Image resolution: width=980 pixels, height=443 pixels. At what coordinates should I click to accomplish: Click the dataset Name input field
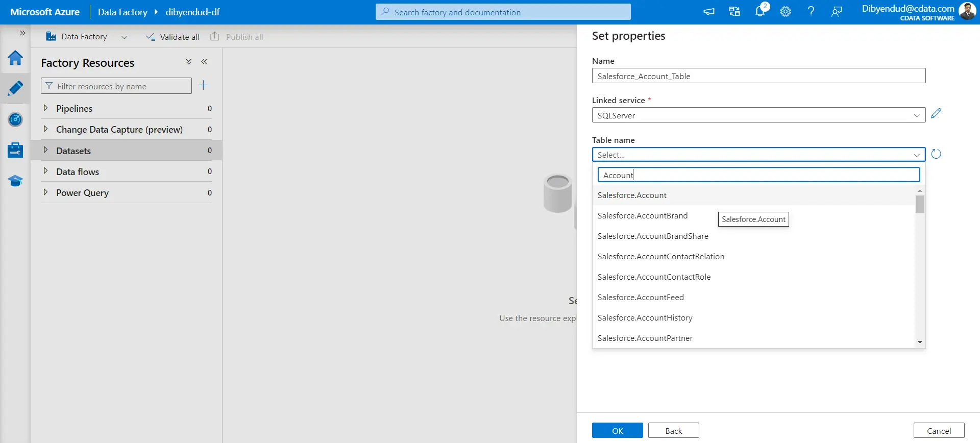coord(758,76)
